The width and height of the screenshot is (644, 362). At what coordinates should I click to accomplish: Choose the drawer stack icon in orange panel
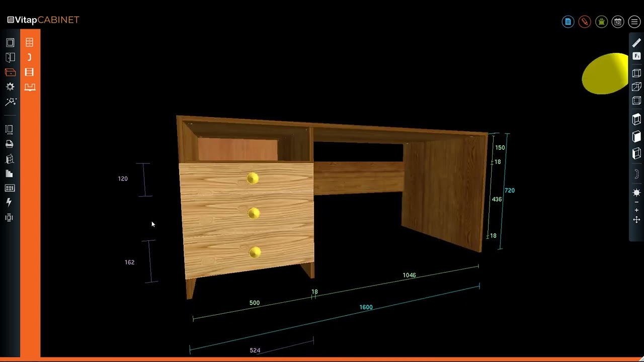click(x=30, y=43)
